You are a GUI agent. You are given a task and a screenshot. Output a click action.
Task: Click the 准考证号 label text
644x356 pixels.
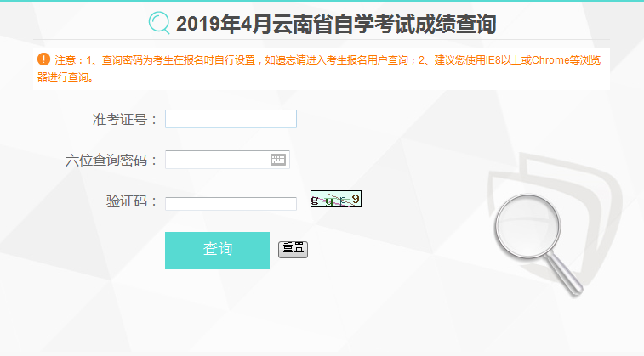pos(119,119)
